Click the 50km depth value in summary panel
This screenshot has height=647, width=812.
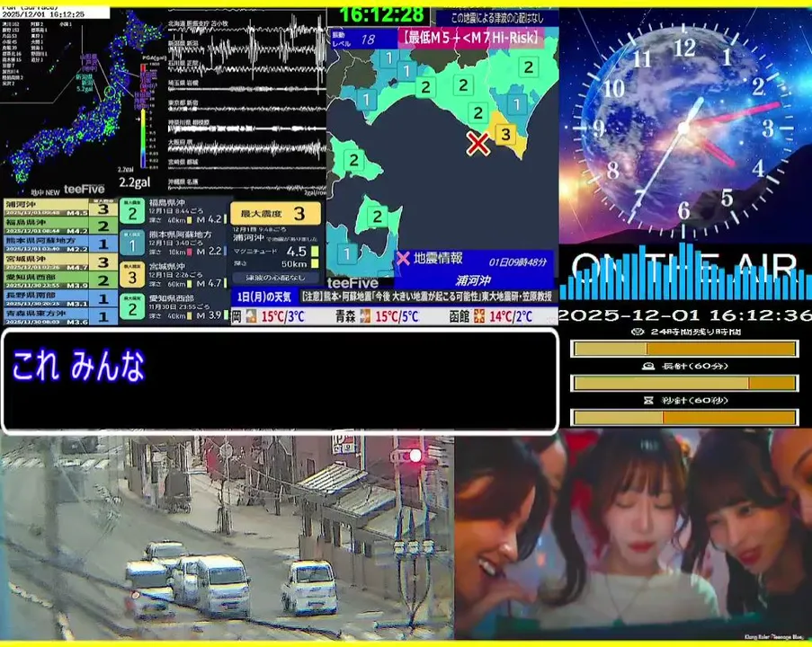(x=294, y=264)
